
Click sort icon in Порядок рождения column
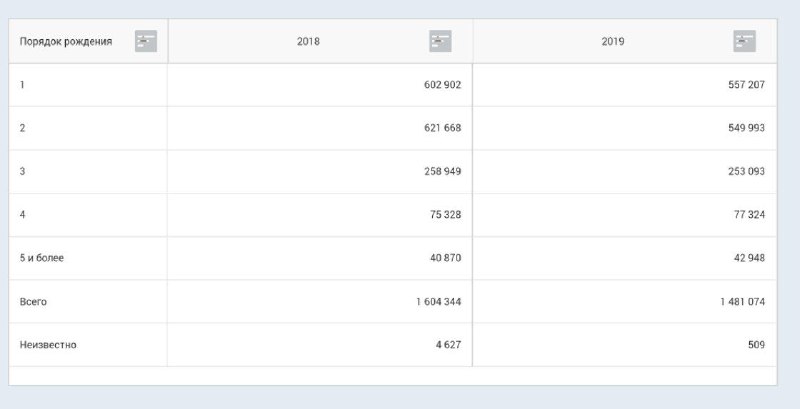point(146,41)
